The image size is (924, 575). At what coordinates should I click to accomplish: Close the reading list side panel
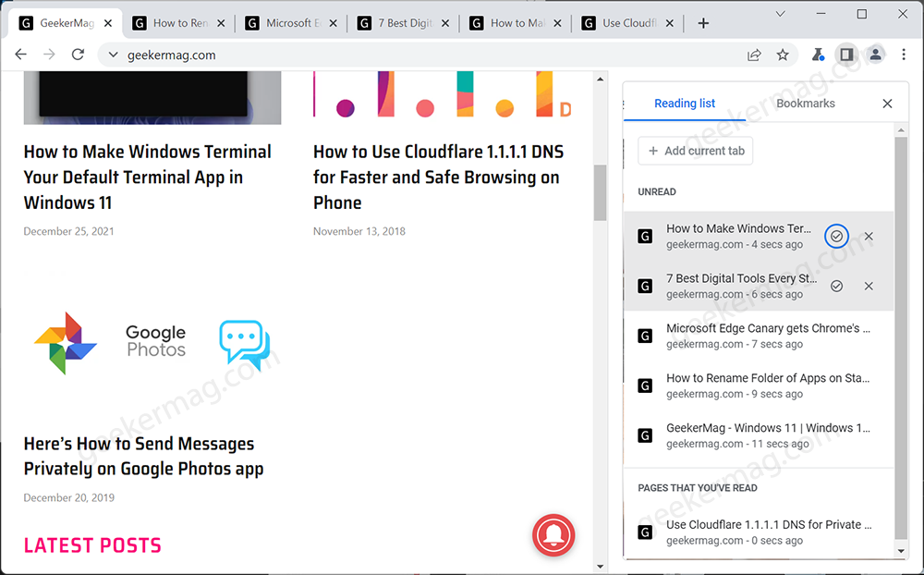tap(887, 104)
